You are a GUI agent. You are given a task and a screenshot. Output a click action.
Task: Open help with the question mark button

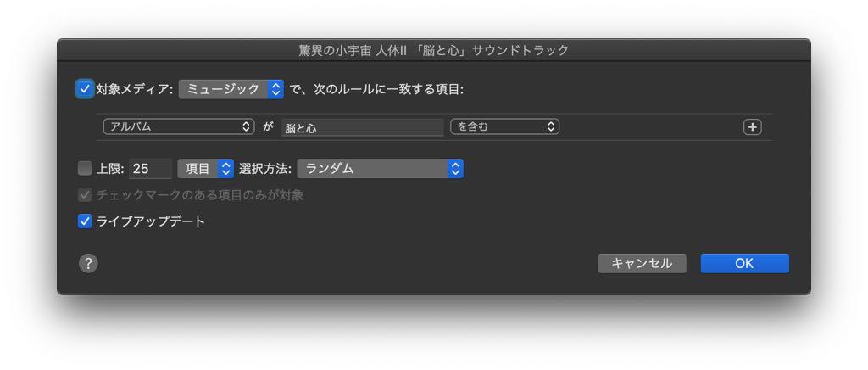click(x=88, y=263)
